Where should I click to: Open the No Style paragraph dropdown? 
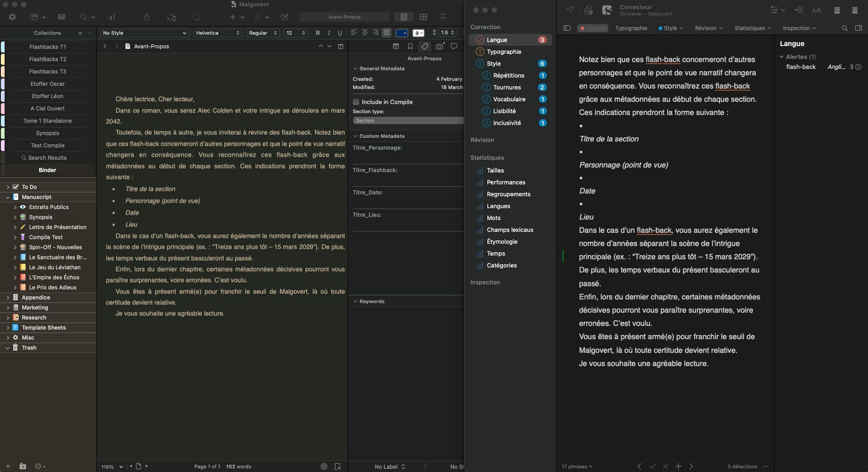click(x=144, y=33)
